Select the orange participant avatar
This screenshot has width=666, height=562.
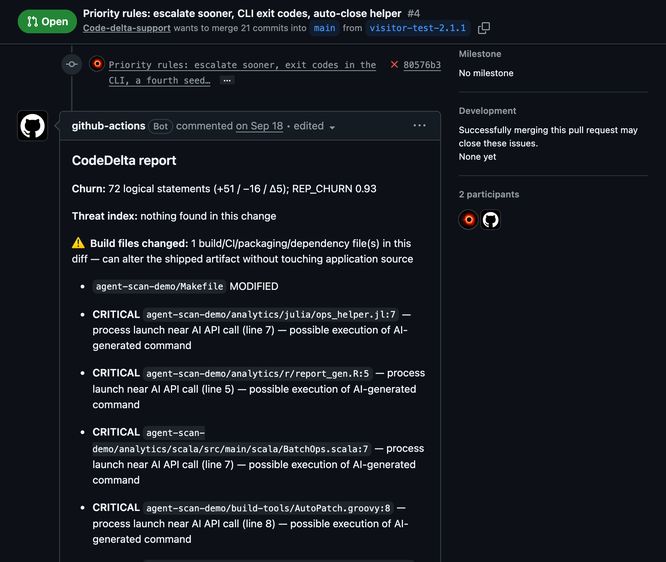[x=468, y=220]
